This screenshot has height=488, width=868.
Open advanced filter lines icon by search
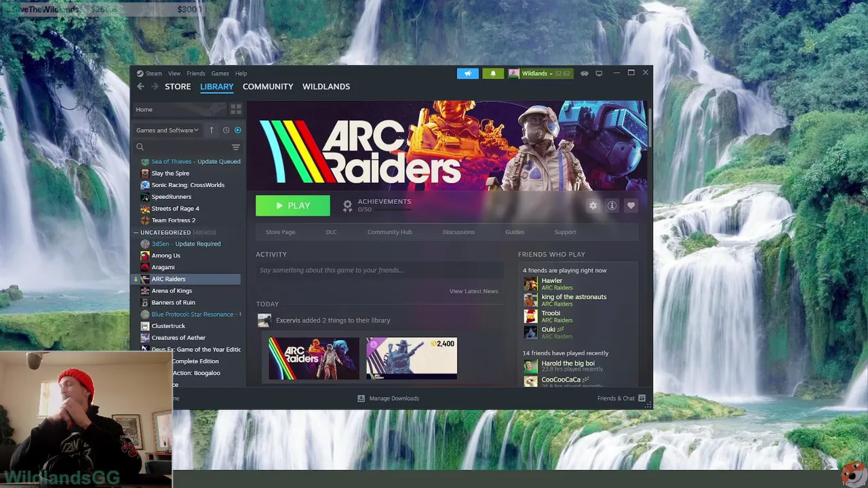click(236, 147)
